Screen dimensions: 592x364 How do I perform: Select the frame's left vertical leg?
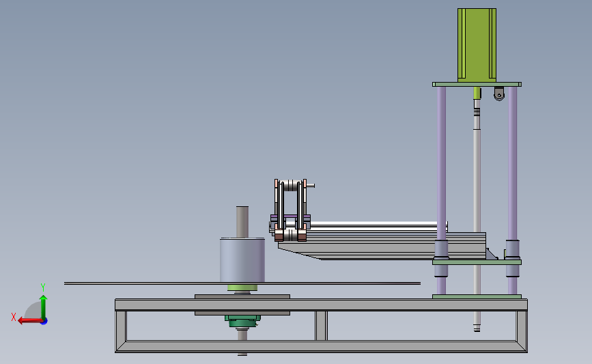coord(121,326)
